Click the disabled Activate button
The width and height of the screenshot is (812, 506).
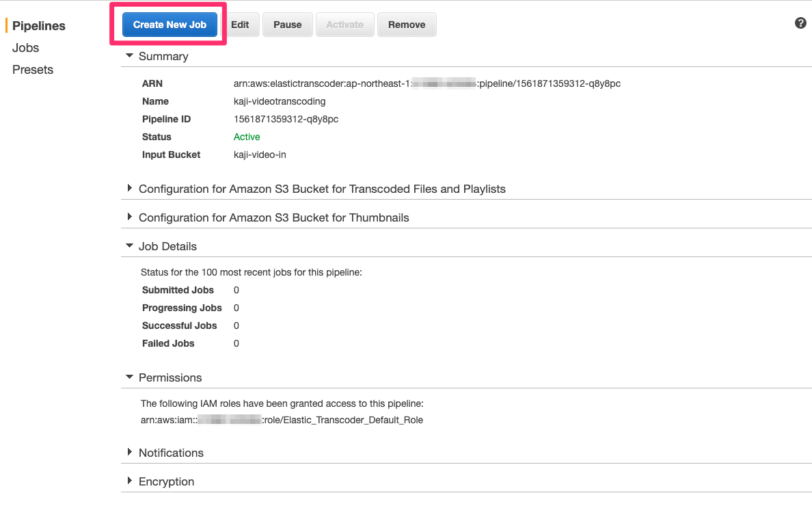point(344,25)
